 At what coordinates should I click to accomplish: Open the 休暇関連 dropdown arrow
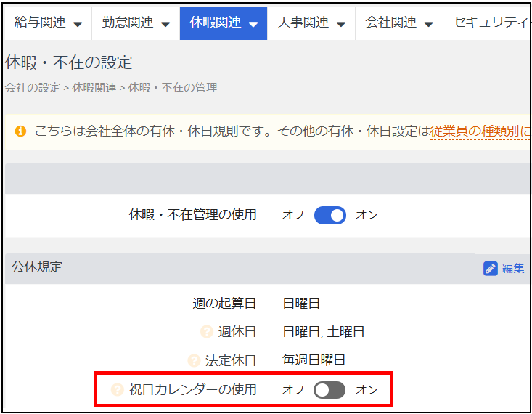point(253,24)
